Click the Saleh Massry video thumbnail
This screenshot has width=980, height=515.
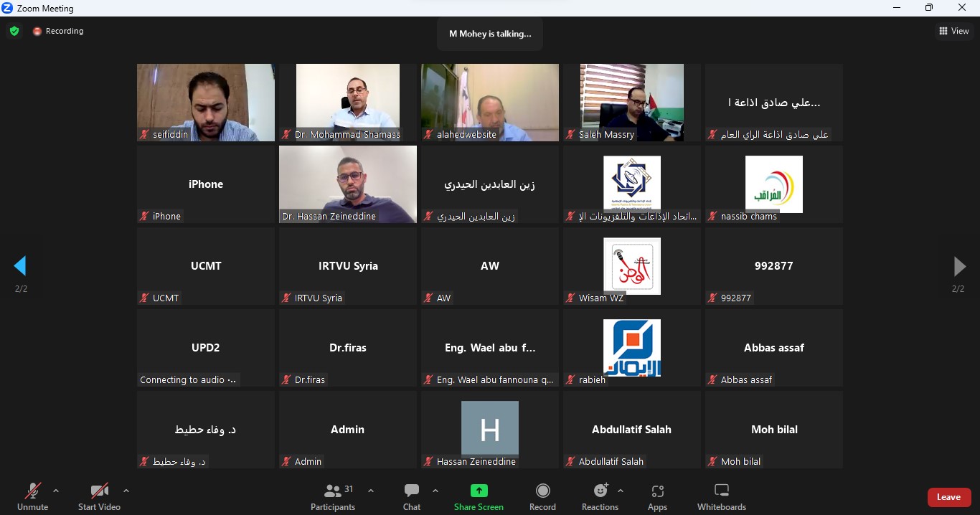(x=632, y=103)
